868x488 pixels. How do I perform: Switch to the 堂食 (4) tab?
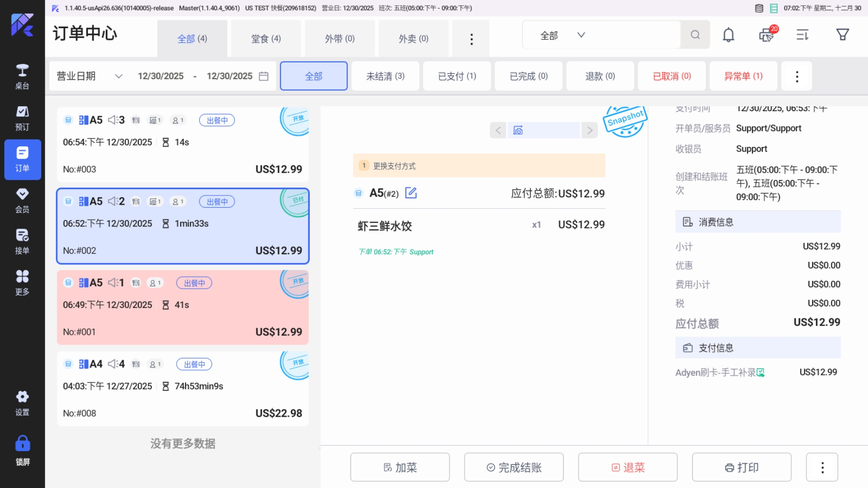click(x=266, y=39)
